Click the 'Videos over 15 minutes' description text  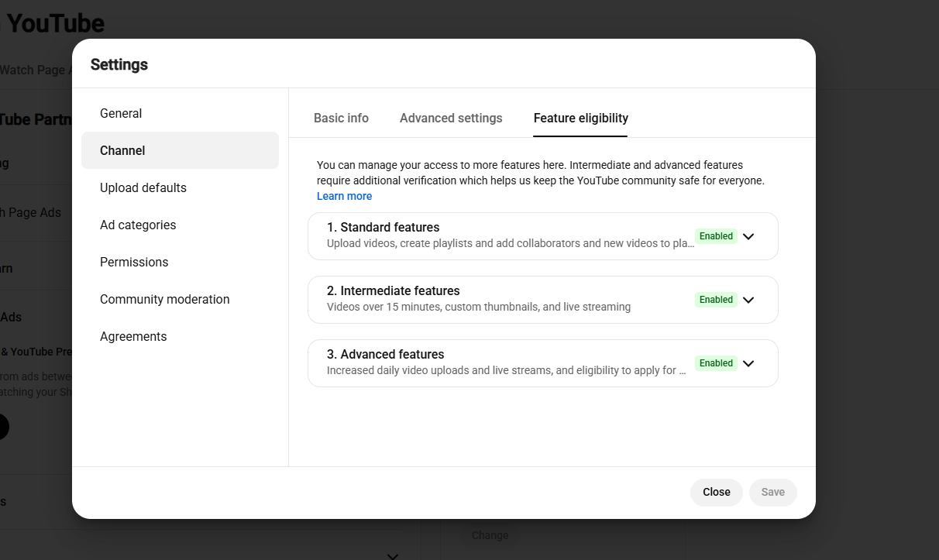(x=479, y=307)
